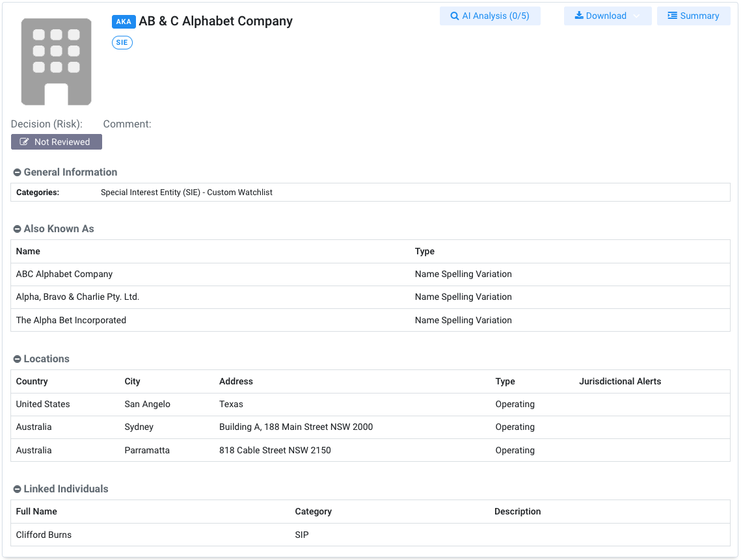The width and height of the screenshot is (741, 560).
Task: Select 'ABC Alphabet Company' alias row
Action: 371,274
